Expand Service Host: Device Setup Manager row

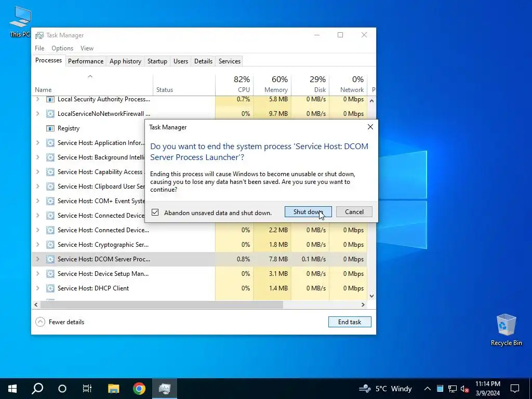tap(37, 274)
